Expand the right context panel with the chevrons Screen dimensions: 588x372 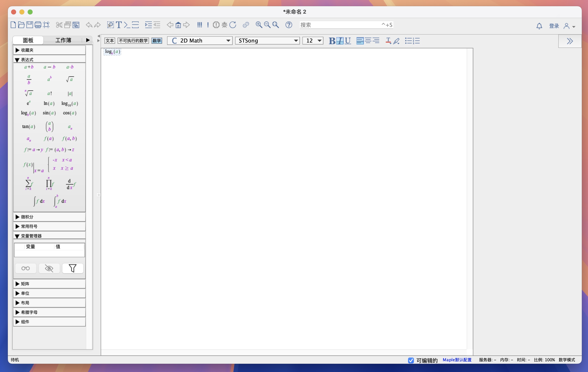pos(570,41)
